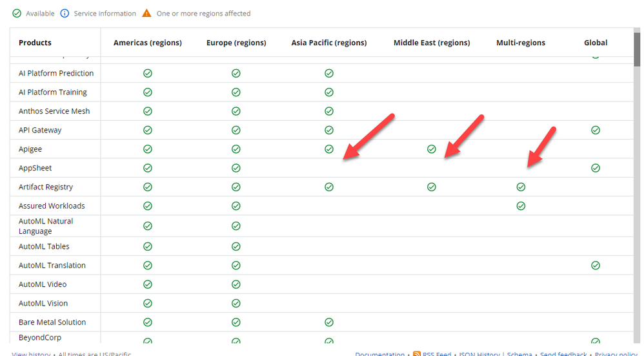
Task: Click the Europe (regions) column header
Action: (x=236, y=43)
